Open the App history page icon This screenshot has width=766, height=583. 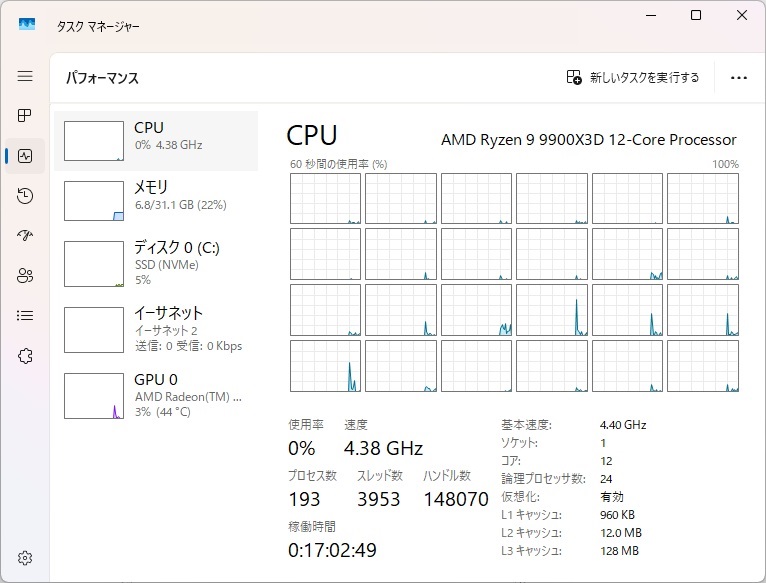coord(25,196)
